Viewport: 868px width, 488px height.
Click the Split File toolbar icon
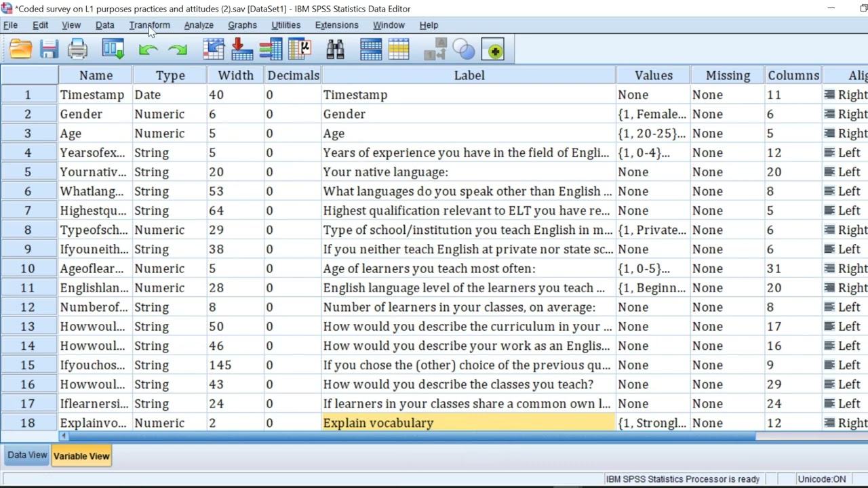click(x=371, y=49)
